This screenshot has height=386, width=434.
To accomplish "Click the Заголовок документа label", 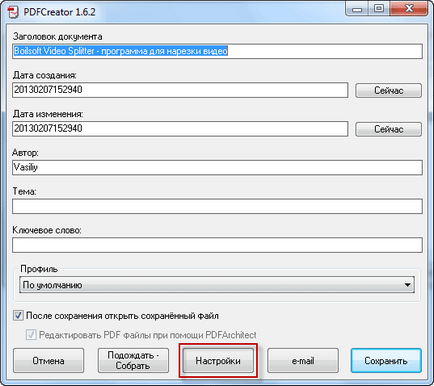I will click(57, 36).
